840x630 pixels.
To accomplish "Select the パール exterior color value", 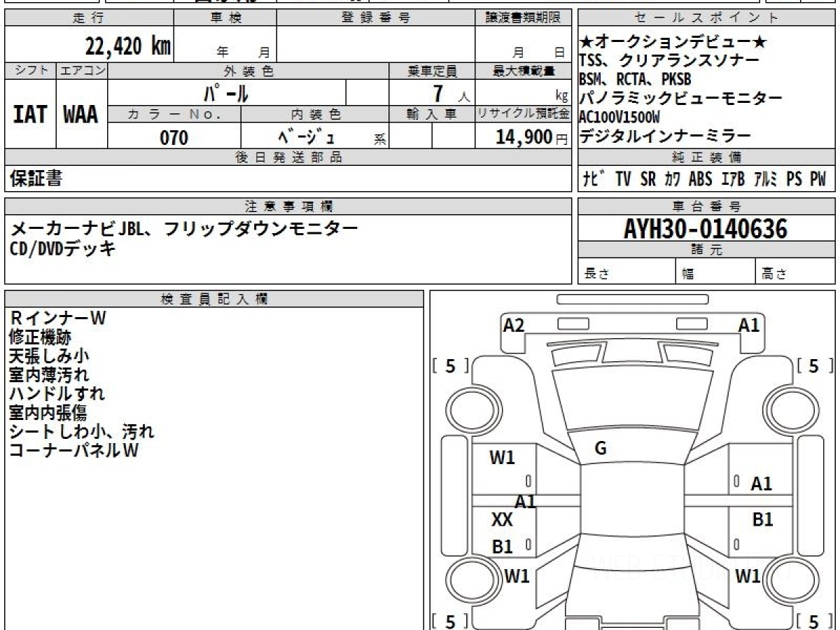I will tap(226, 92).
